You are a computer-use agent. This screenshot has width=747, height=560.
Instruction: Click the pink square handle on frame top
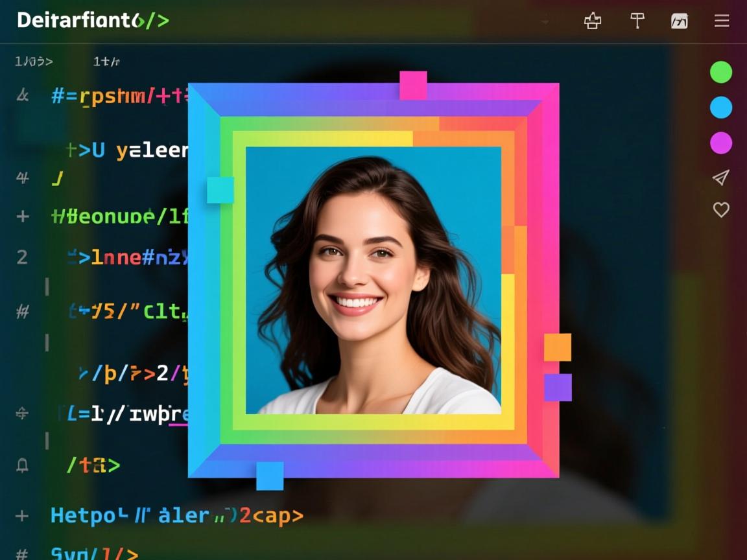(413, 85)
